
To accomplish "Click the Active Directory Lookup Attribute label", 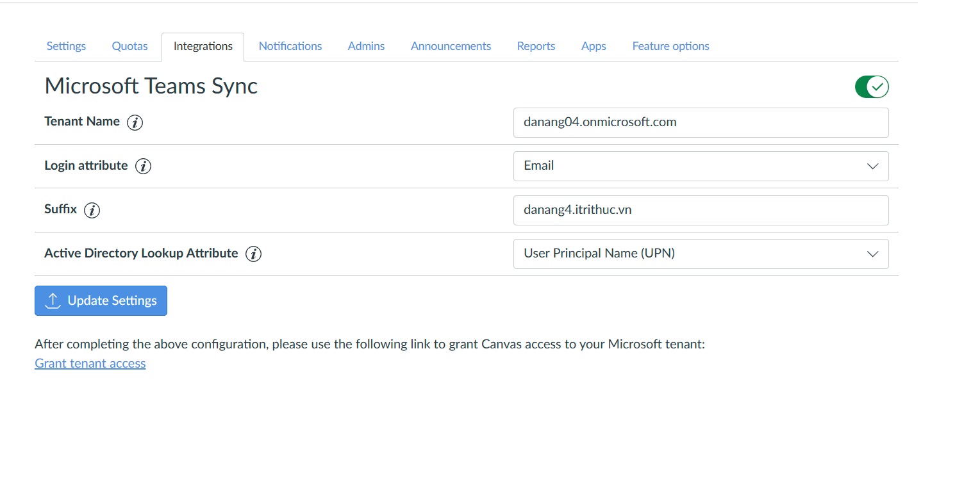I will coord(141,253).
